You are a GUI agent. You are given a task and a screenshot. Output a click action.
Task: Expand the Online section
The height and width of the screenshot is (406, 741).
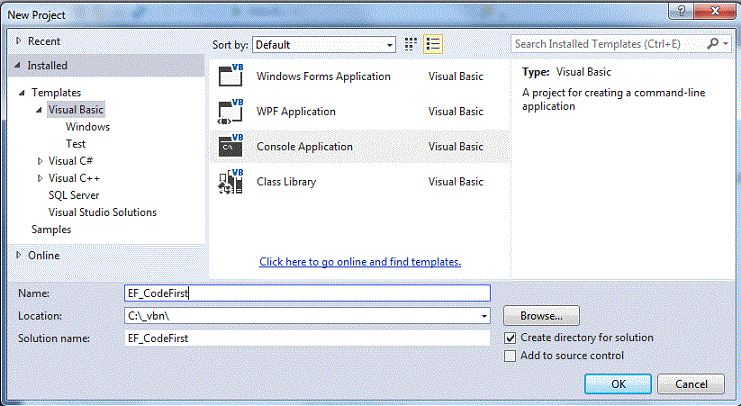coord(18,255)
